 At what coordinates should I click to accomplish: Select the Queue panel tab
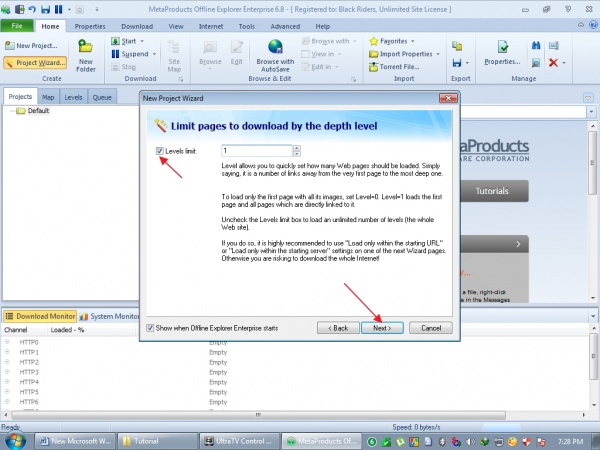(102, 97)
